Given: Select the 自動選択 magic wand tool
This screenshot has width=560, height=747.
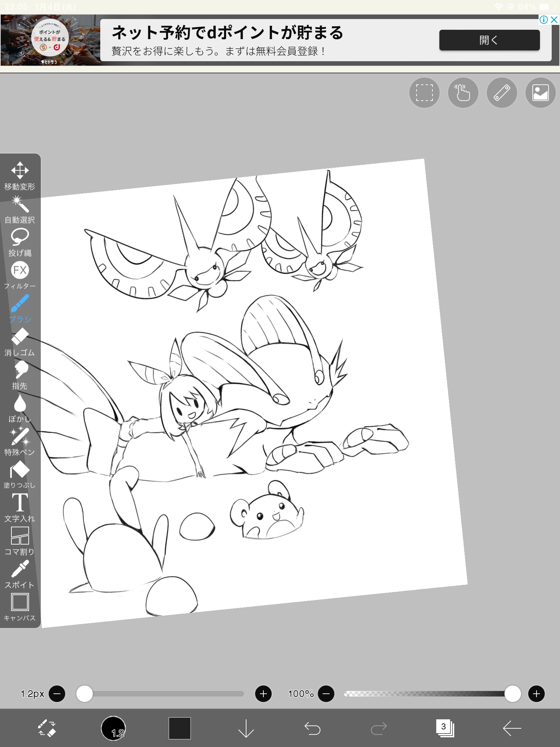Looking at the screenshot, I should click(20, 209).
